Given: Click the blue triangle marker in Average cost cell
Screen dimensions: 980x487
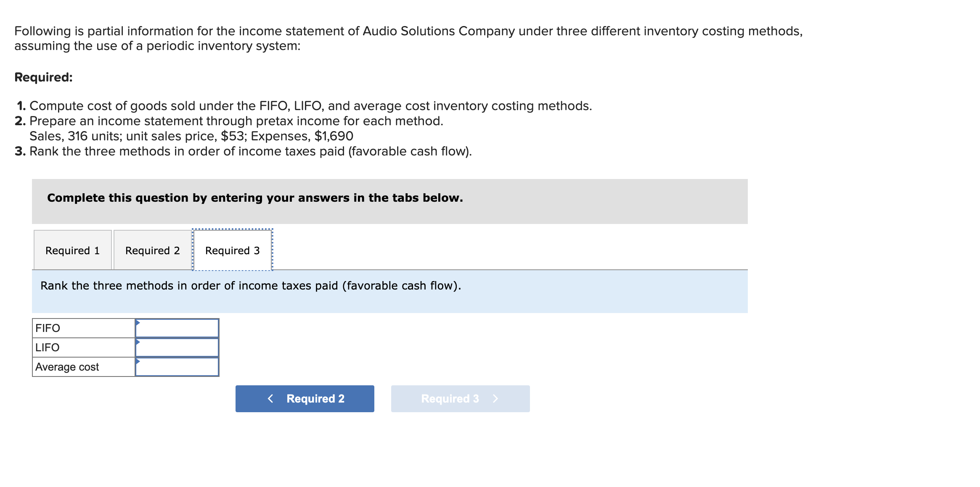Looking at the screenshot, I should point(138,361).
